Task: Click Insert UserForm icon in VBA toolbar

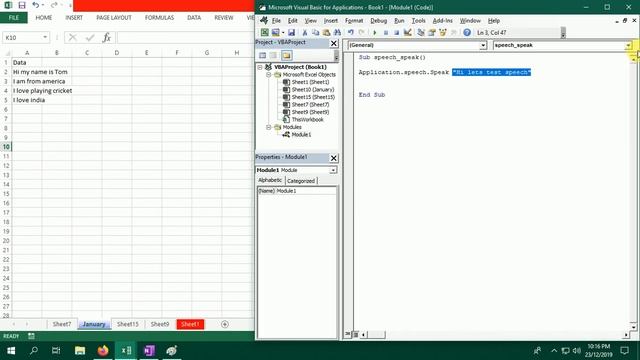Action: click(276, 32)
